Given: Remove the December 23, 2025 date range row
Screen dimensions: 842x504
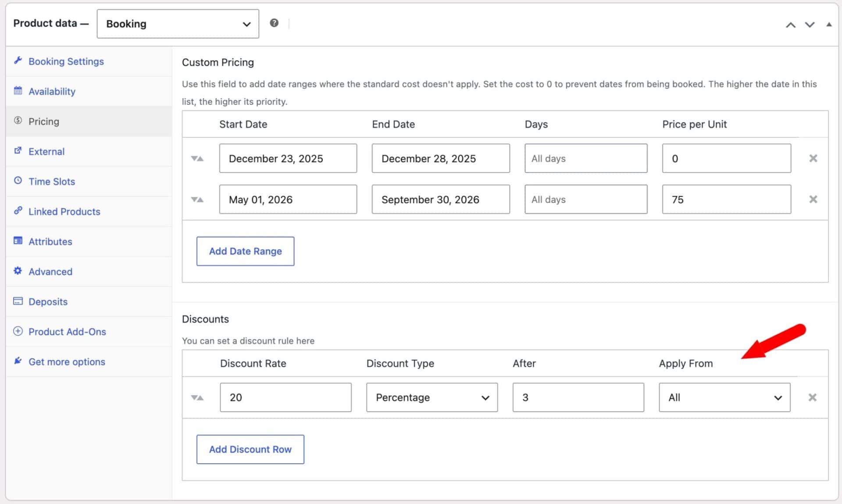Looking at the screenshot, I should click(x=813, y=158).
